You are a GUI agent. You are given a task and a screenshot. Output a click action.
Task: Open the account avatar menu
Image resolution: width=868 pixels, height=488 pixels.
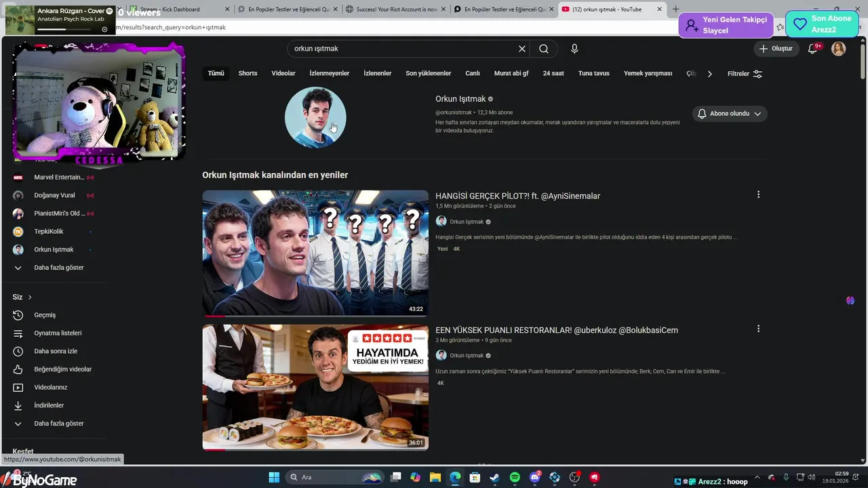point(839,49)
